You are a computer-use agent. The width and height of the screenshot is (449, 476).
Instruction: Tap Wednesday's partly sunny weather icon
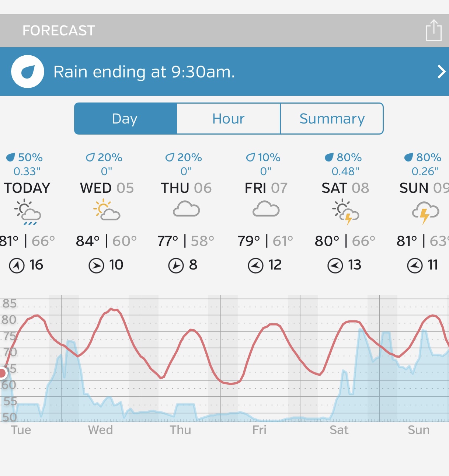[x=107, y=210]
